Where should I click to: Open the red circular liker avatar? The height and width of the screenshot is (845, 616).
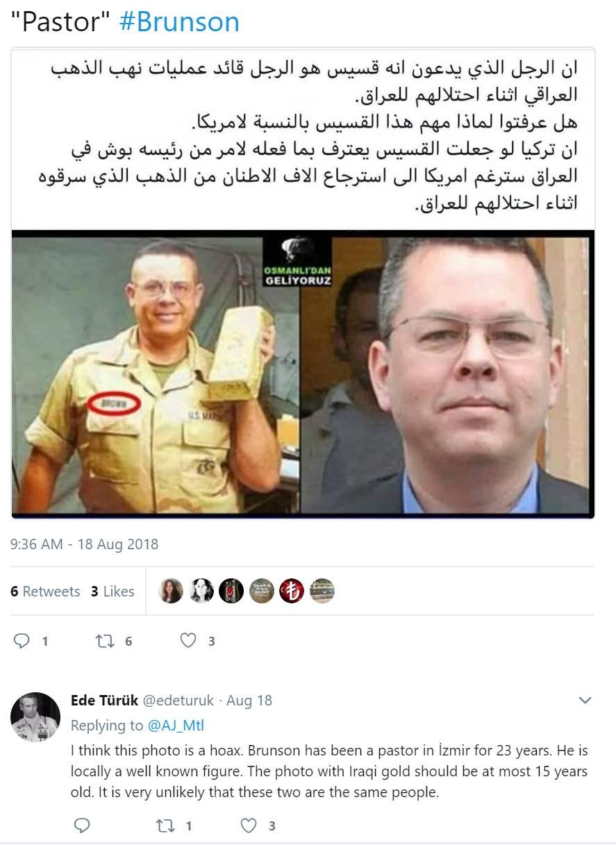coord(292,591)
